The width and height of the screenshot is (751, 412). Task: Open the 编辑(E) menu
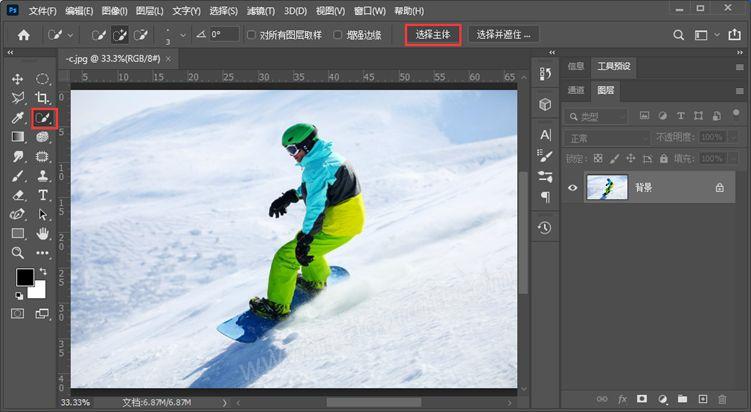click(x=79, y=11)
